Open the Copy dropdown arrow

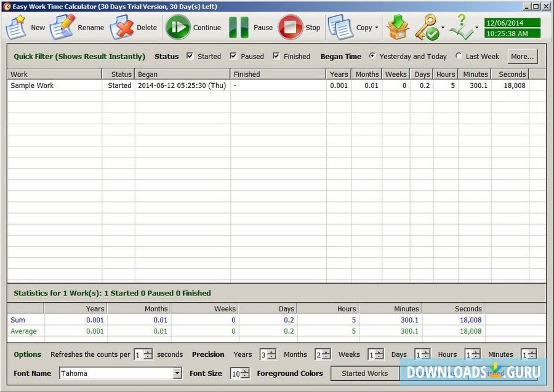[376, 28]
